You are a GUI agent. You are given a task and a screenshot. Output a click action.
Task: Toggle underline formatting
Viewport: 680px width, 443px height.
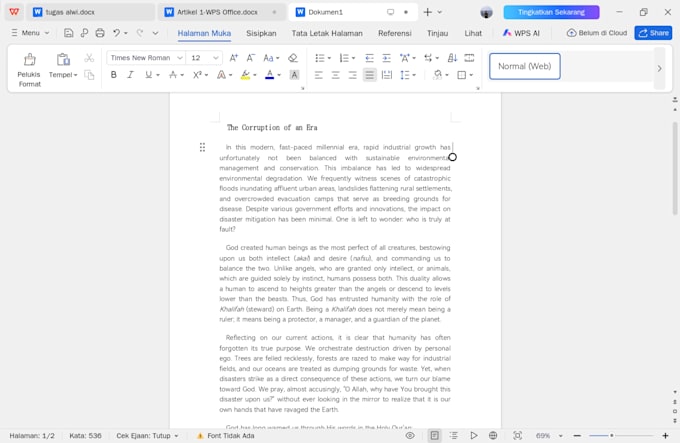pyautogui.click(x=148, y=75)
